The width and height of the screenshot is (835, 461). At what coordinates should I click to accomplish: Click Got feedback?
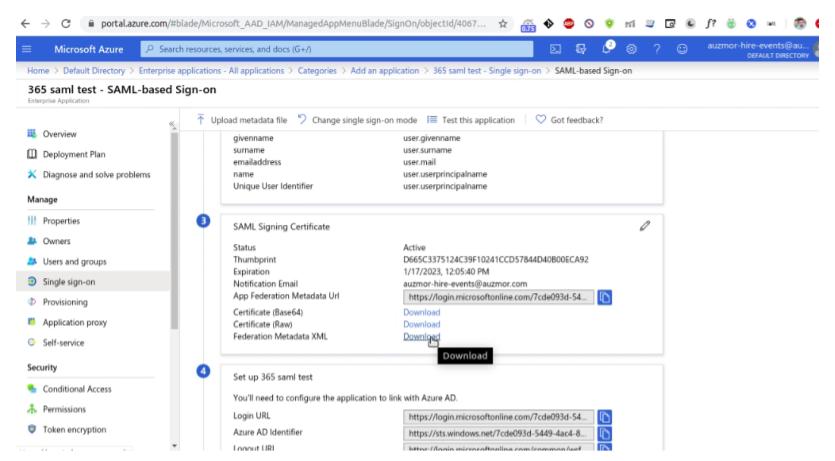569,120
